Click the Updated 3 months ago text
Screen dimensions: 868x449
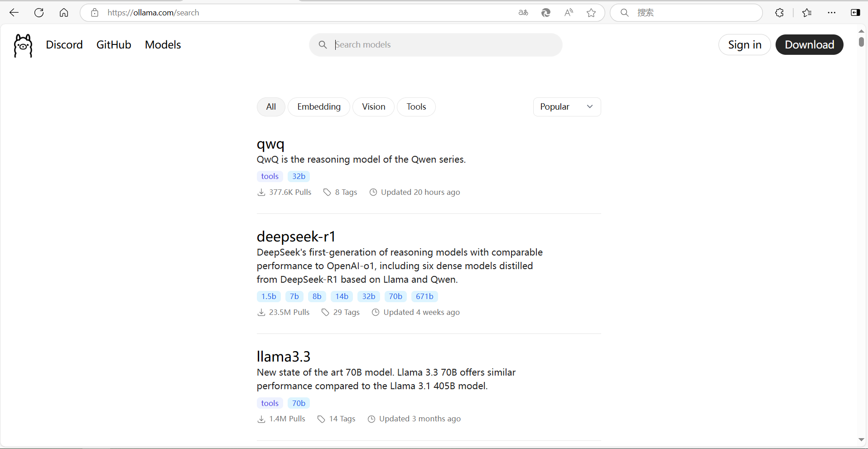420,419
